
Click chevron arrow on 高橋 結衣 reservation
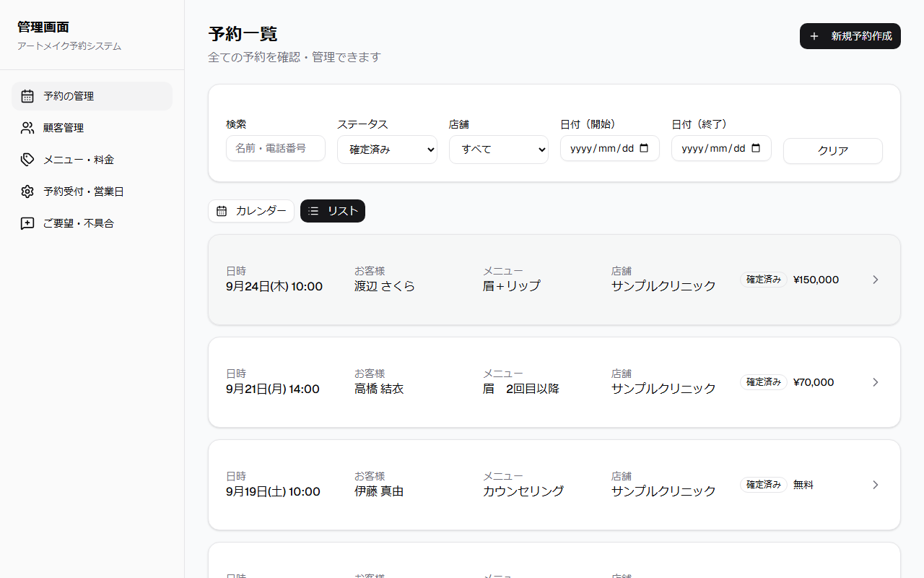[876, 382]
